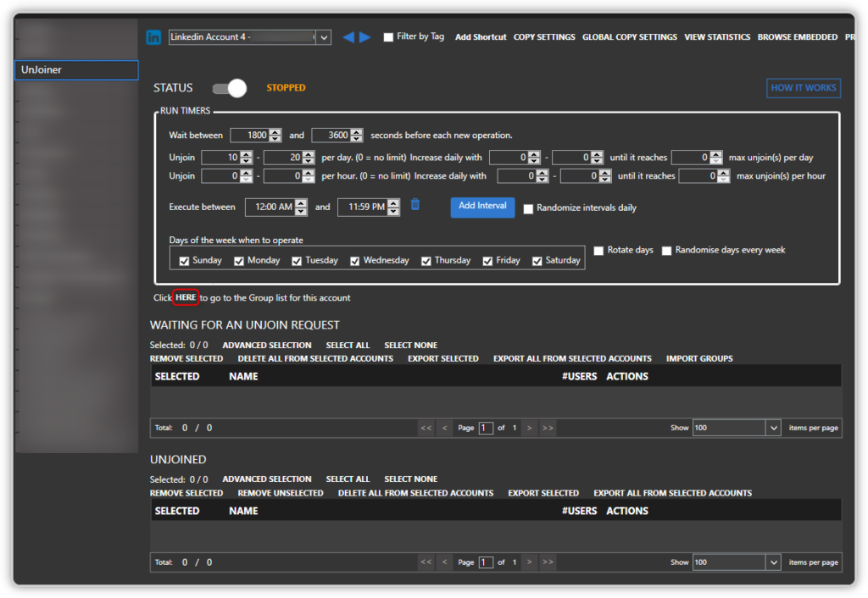Go to first page in Waiting list
Image resolution: width=868 pixels, height=598 pixels.
click(426, 429)
